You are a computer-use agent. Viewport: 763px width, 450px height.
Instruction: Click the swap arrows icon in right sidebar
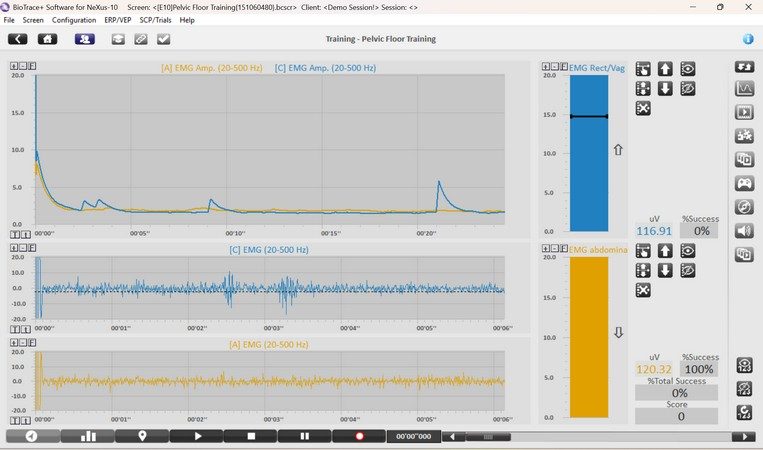(744, 66)
